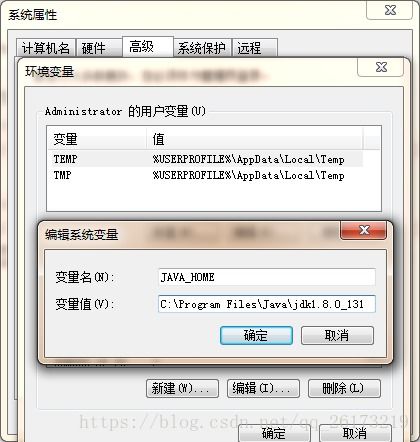
Task: Click 取消 at the bottom of 环境变量
Action: pyautogui.click(x=355, y=433)
